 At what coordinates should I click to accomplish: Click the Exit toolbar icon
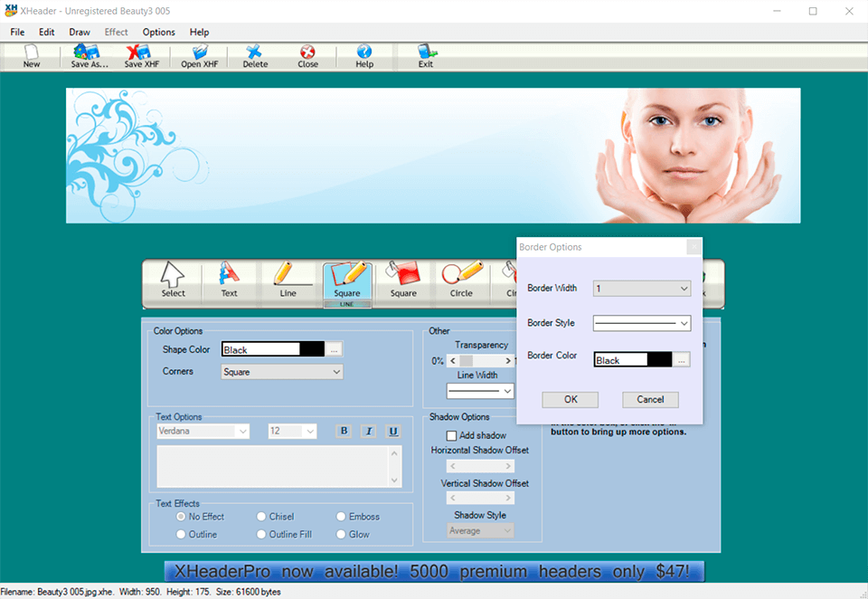[x=426, y=56]
